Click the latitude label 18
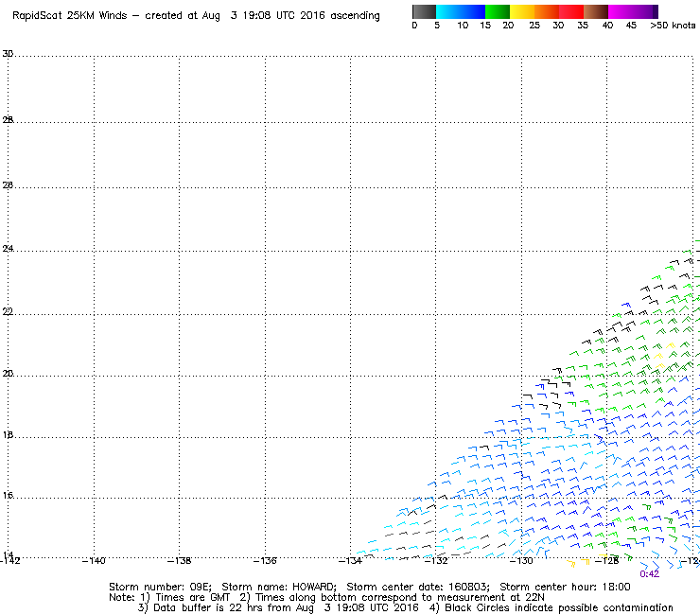The height and width of the screenshot is (615, 700). tap(8, 434)
